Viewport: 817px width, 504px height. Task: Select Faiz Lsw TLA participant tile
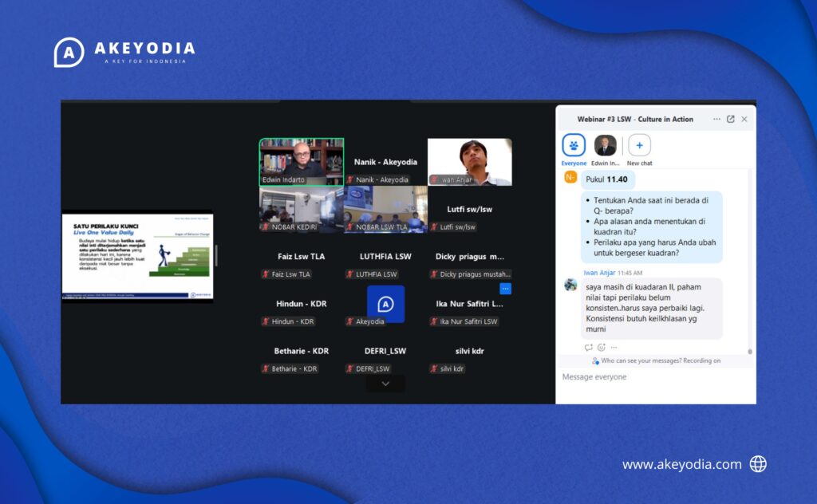[x=302, y=257]
